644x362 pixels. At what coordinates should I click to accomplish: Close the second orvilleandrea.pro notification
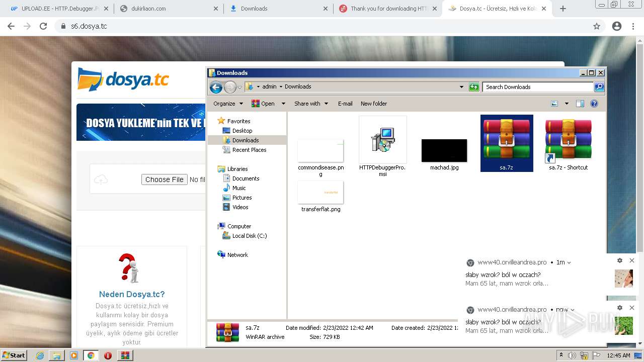(632, 308)
